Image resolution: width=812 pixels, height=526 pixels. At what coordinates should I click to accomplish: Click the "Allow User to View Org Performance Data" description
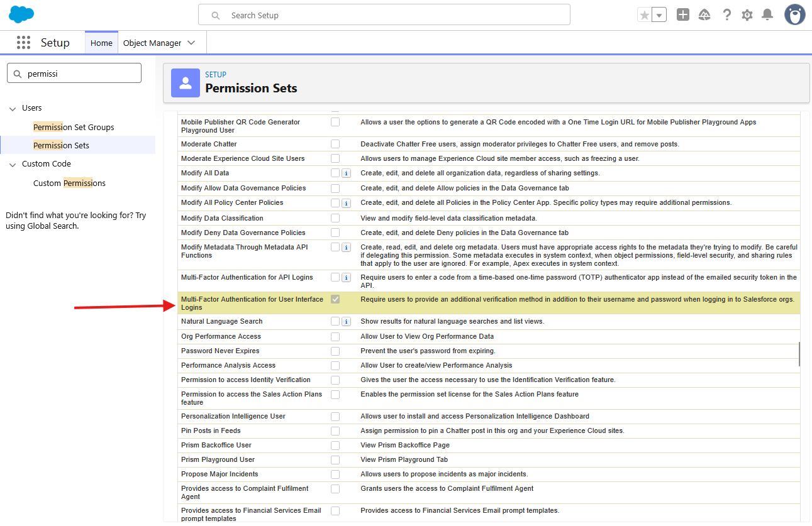point(427,336)
